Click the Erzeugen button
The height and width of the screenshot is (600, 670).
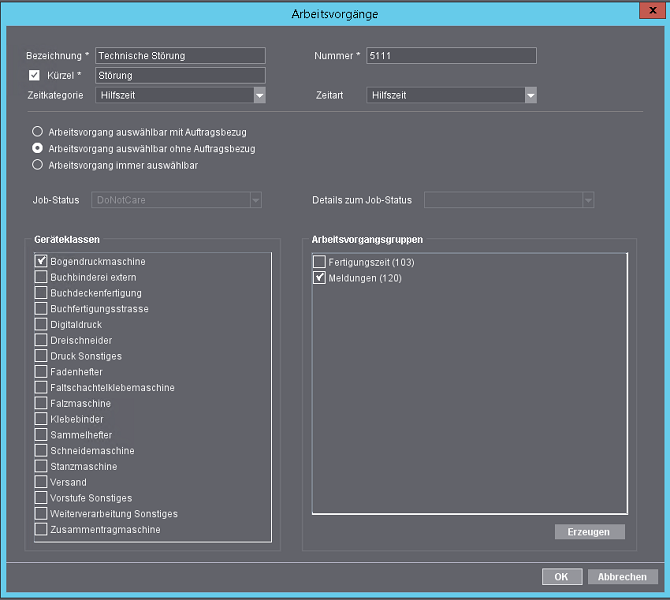(589, 532)
